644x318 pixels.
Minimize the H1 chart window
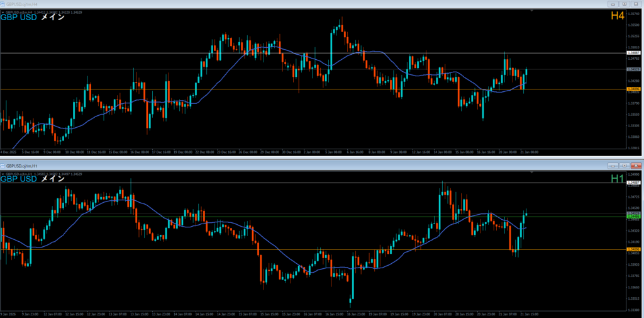(613, 166)
